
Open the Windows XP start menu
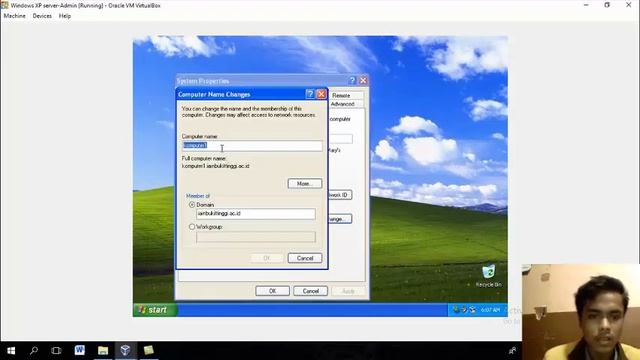pos(155,310)
